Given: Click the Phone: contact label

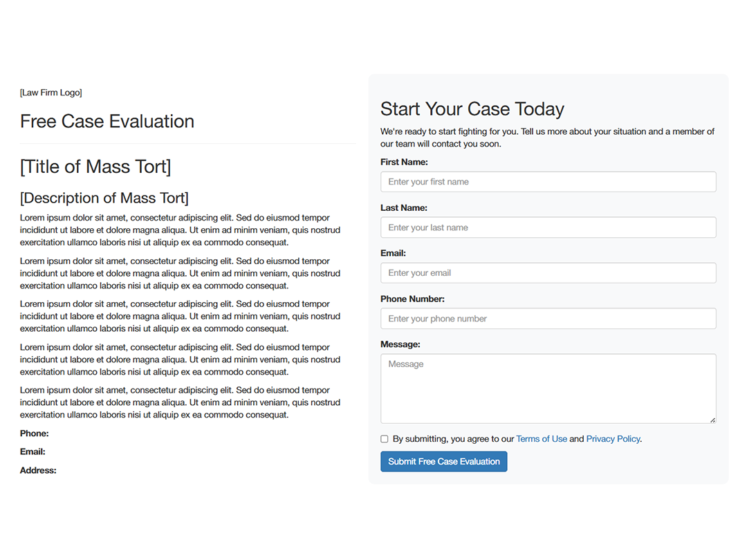Looking at the screenshot, I should click(x=35, y=433).
